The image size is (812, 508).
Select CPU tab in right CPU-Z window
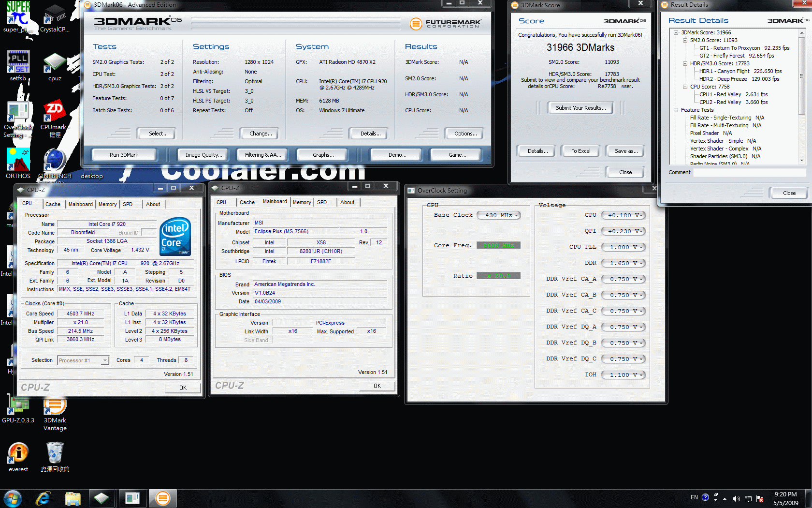click(x=221, y=202)
